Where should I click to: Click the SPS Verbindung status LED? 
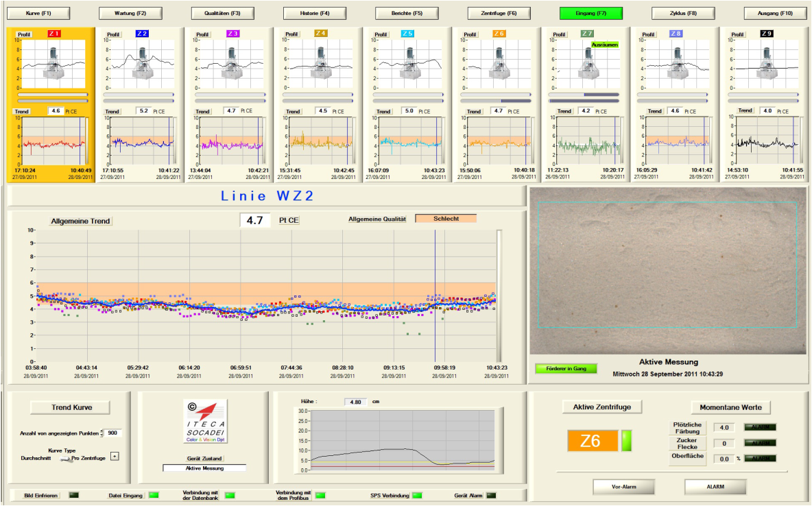417,495
